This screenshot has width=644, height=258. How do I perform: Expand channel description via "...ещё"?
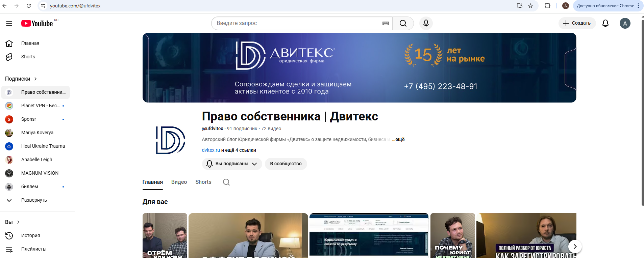click(x=398, y=139)
